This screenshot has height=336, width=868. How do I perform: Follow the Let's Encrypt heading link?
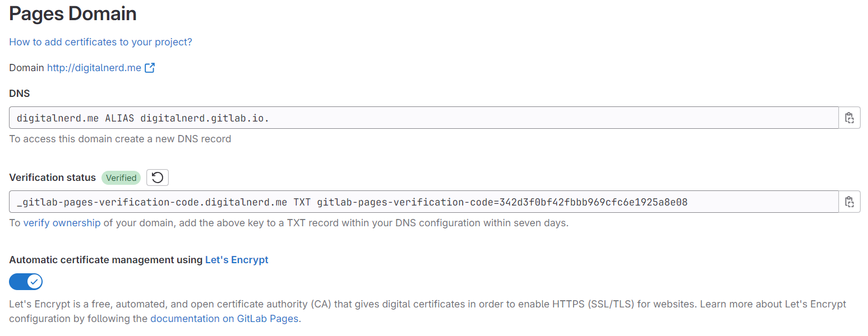237,260
